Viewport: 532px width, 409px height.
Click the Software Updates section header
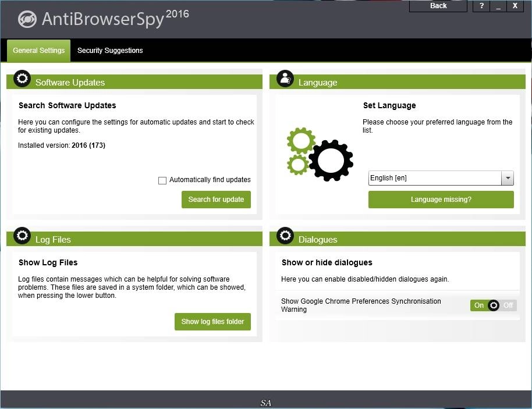[x=134, y=82]
